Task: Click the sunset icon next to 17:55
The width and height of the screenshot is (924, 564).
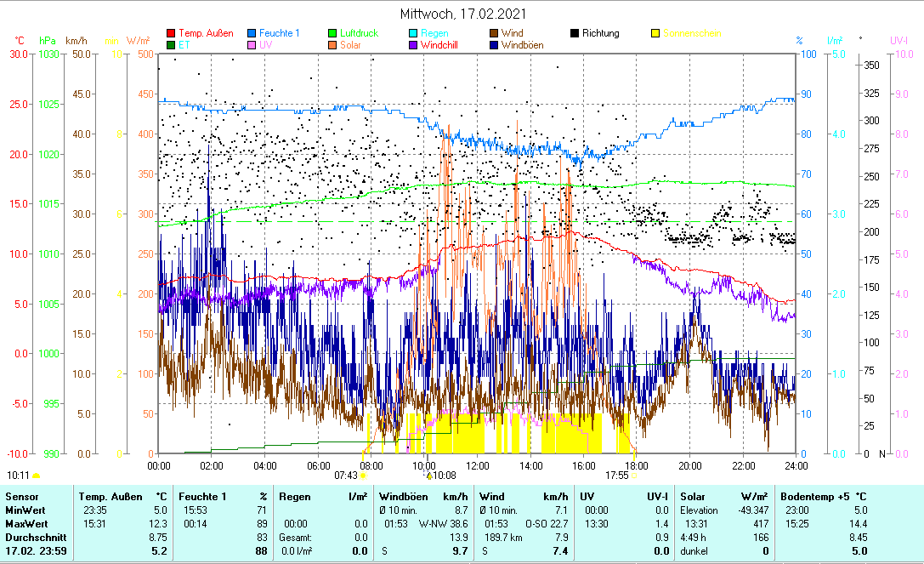Action: coord(633,476)
